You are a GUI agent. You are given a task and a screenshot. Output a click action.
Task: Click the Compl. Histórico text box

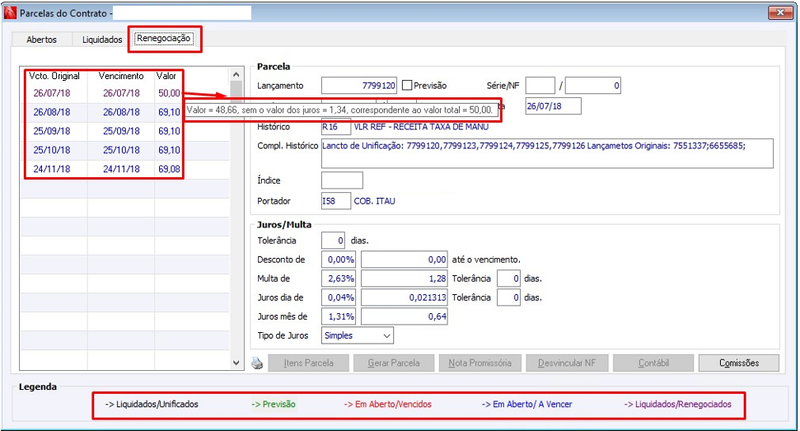tap(547, 154)
